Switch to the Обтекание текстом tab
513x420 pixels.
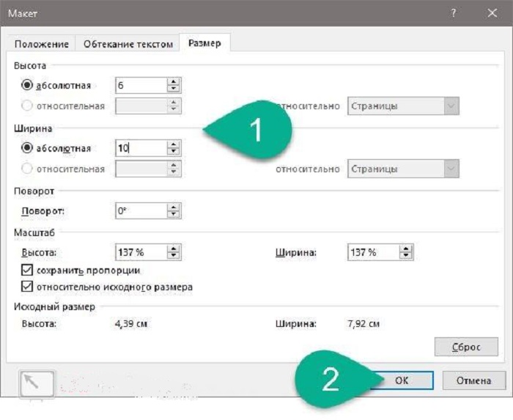tap(128, 44)
